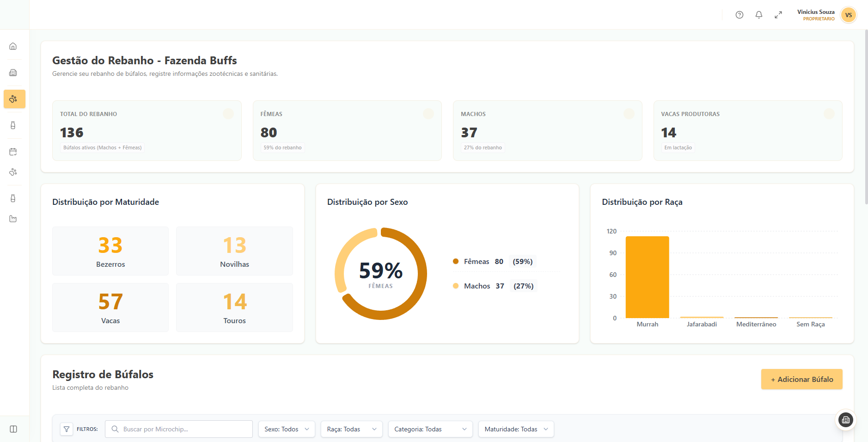Open the factory icon at sidebar bottom
The width and height of the screenshot is (868, 442).
14,218
